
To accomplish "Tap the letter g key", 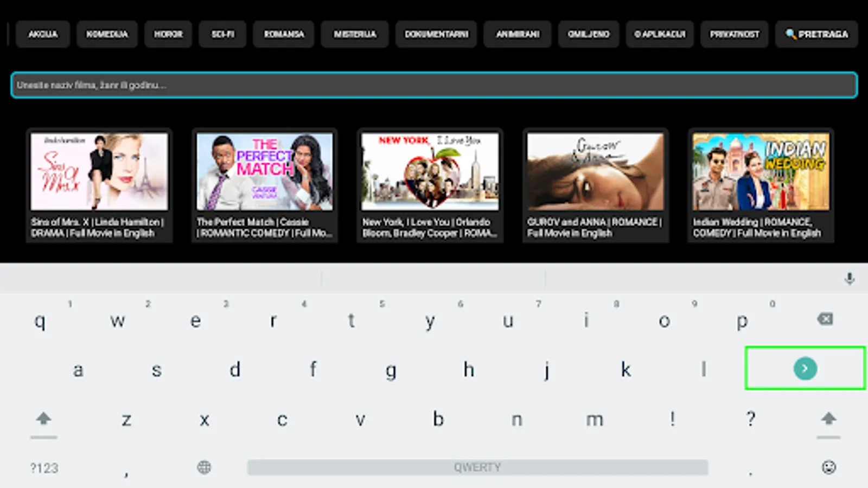I will [x=391, y=371].
